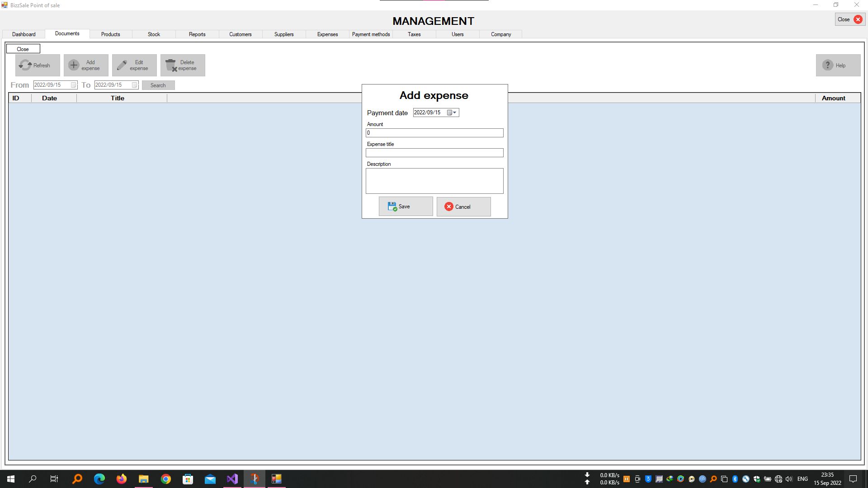The image size is (868, 488).
Task: Click the Add expense plus icon
Action: click(x=74, y=65)
